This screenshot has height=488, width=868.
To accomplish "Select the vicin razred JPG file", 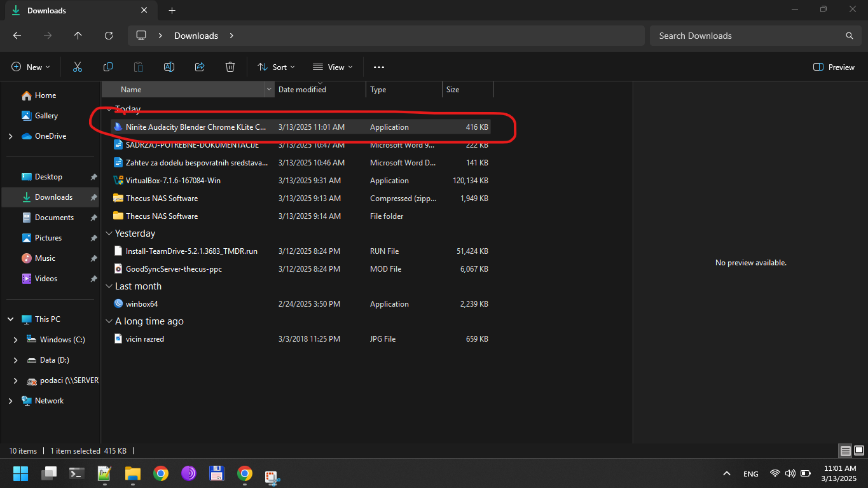I will tap(300, 339).
